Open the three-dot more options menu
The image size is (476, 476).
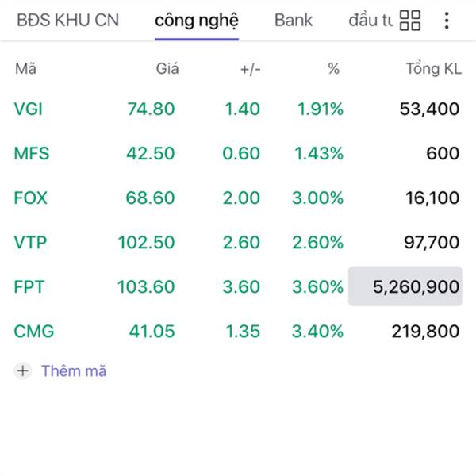click(x=447, y=21)
